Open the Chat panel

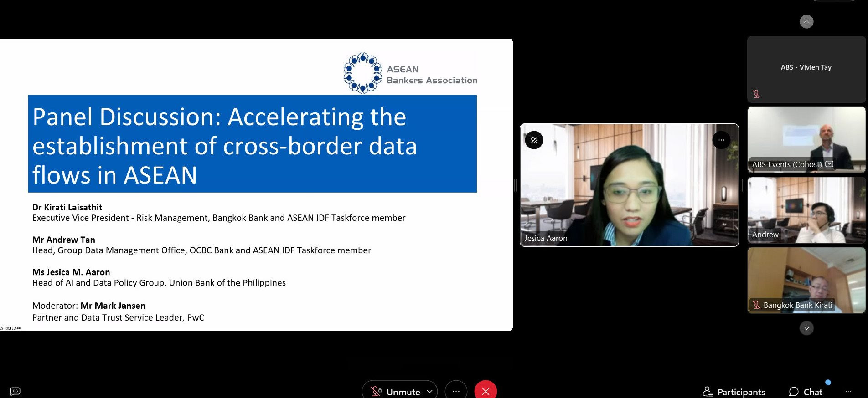point(806,392)
